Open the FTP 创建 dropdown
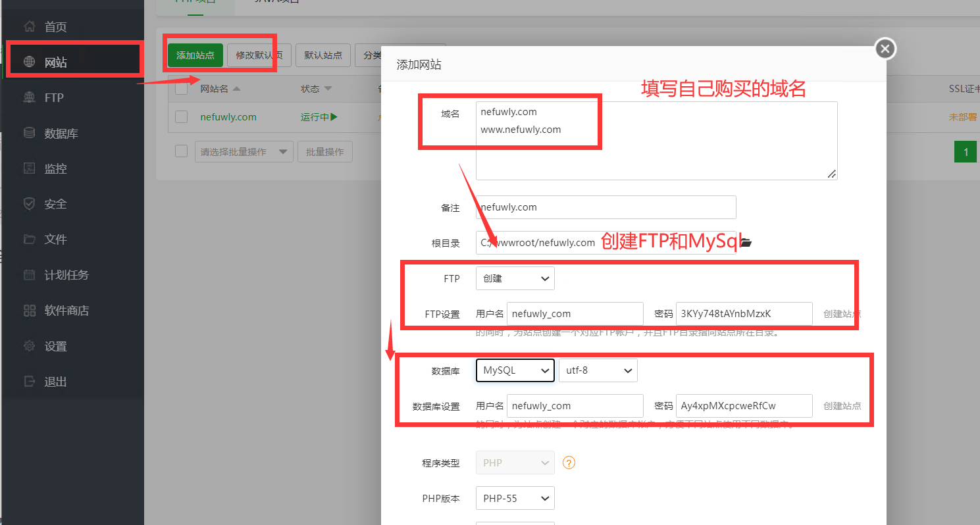 tap(515, 278)
